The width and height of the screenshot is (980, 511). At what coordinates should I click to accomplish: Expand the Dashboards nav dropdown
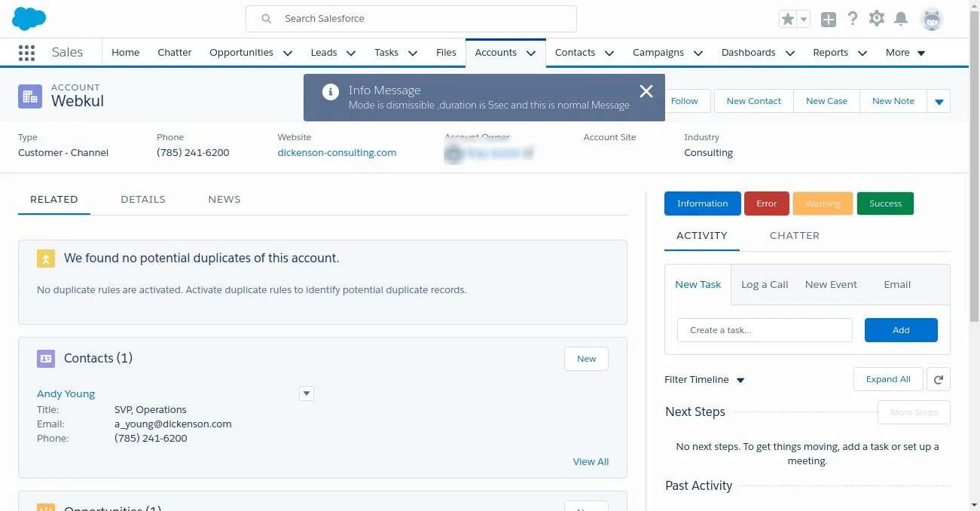tap(790, 53)
